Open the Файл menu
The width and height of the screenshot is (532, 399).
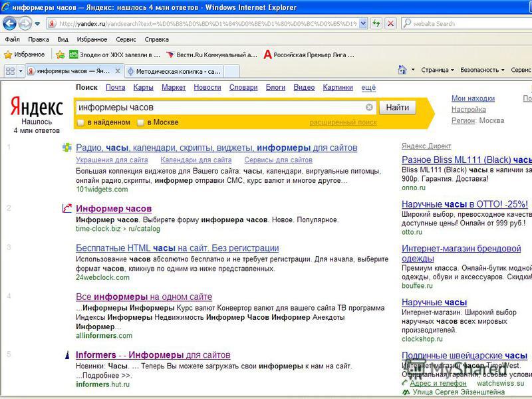point(12,39)
